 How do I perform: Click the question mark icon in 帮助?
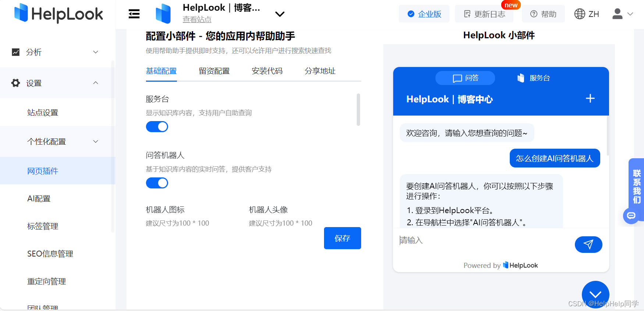pos(534,14)
